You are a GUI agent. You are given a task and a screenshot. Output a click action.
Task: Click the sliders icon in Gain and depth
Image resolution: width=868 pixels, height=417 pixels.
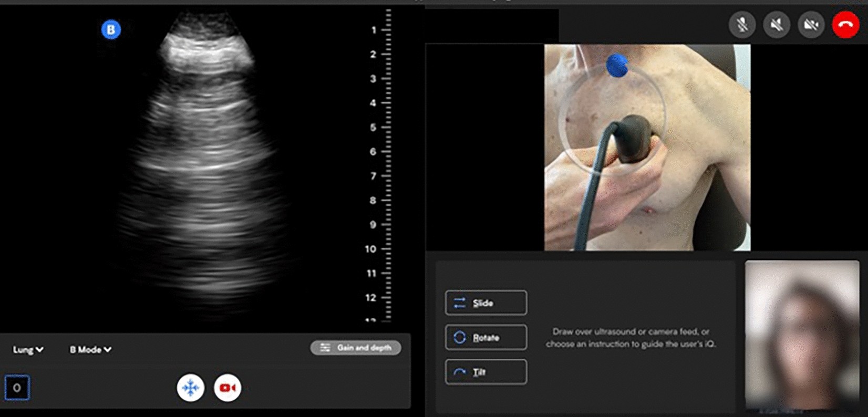click(x=325, y=348)
